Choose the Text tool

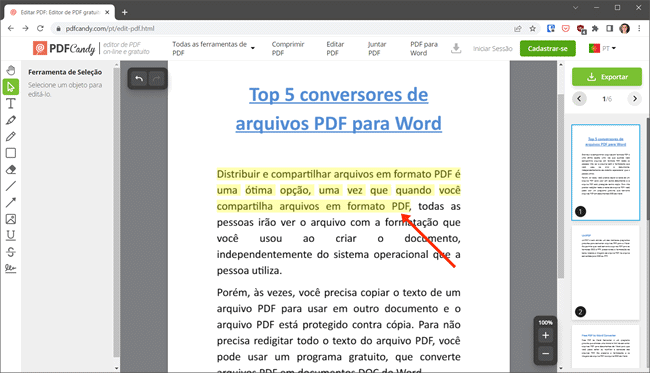point(11,104)
